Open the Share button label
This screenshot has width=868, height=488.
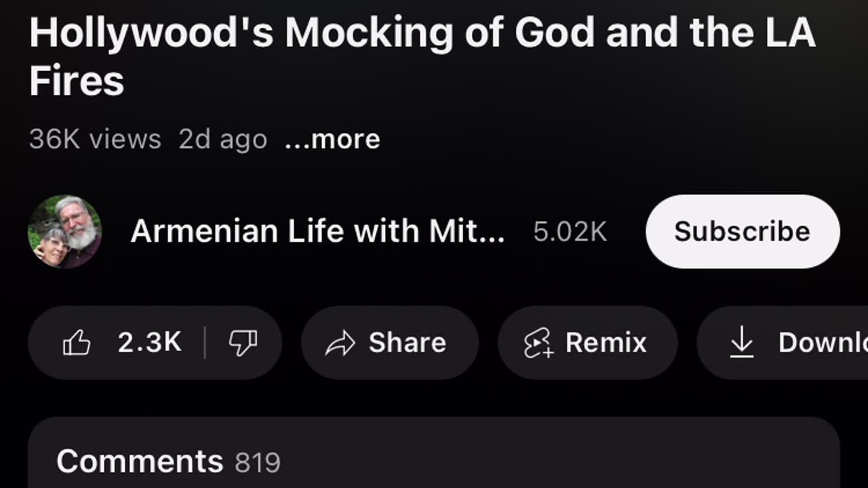pos(408,343)
